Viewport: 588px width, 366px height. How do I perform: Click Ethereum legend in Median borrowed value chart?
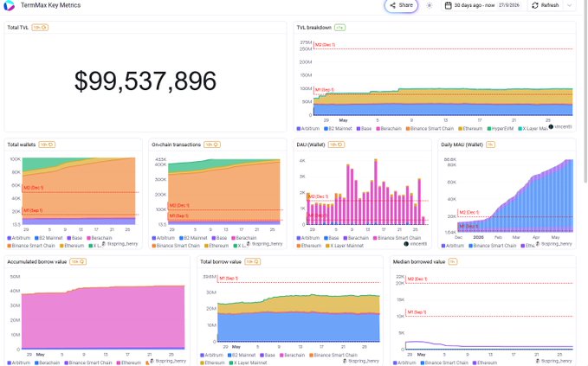click(x=485, y=363)
